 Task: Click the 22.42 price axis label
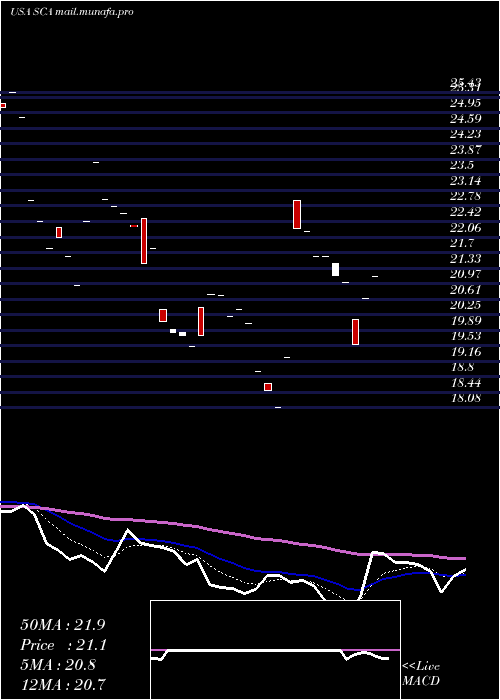(465, 212)
